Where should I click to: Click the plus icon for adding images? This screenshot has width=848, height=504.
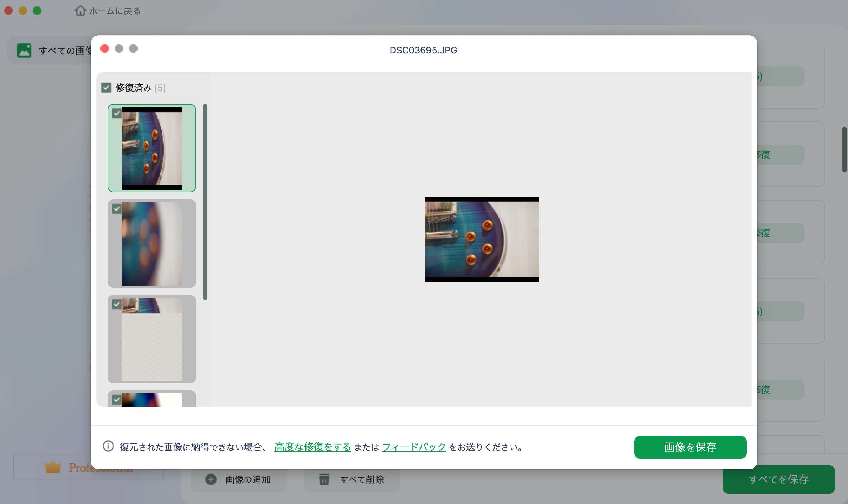click(211, 479)
